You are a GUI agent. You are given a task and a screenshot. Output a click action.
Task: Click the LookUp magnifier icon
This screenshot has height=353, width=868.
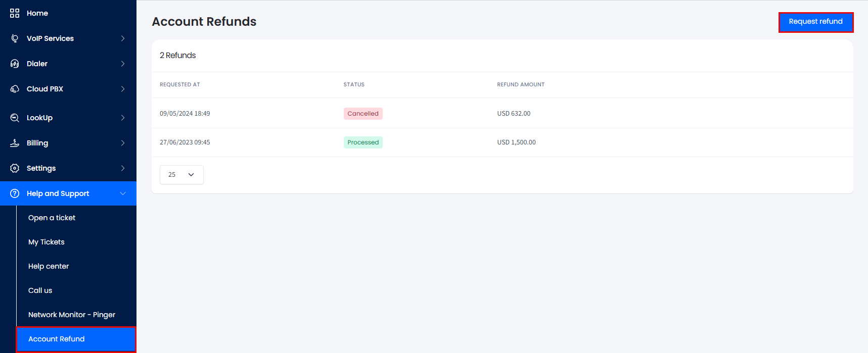point(15,118)
